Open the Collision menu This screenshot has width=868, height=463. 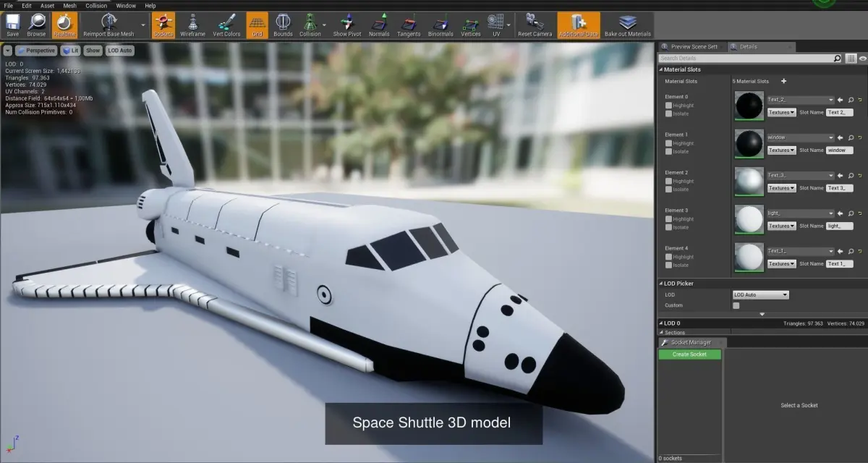[x=96, y=5]
